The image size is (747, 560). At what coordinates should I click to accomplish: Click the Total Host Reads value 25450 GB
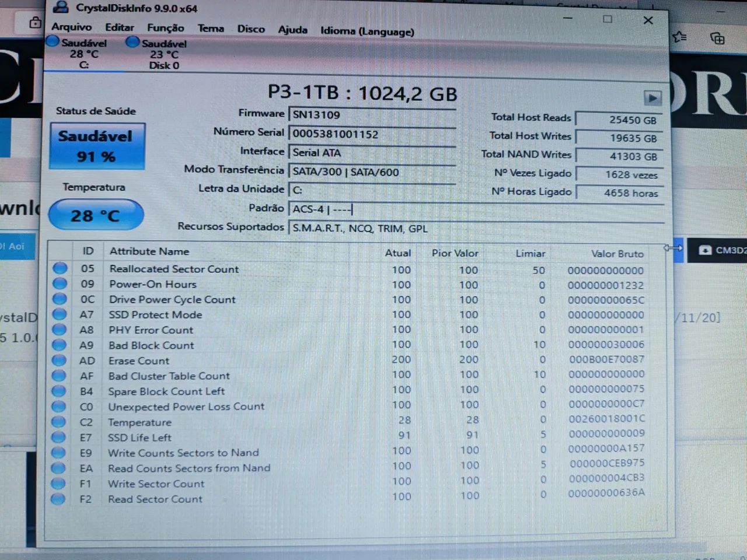pos(619,120)
